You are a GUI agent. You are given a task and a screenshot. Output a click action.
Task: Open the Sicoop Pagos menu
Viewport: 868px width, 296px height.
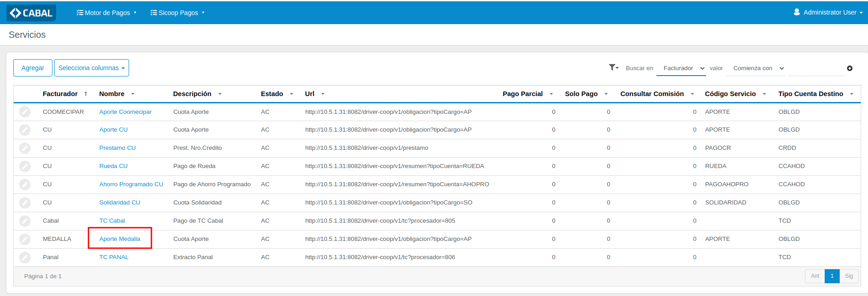click(177, 13)
